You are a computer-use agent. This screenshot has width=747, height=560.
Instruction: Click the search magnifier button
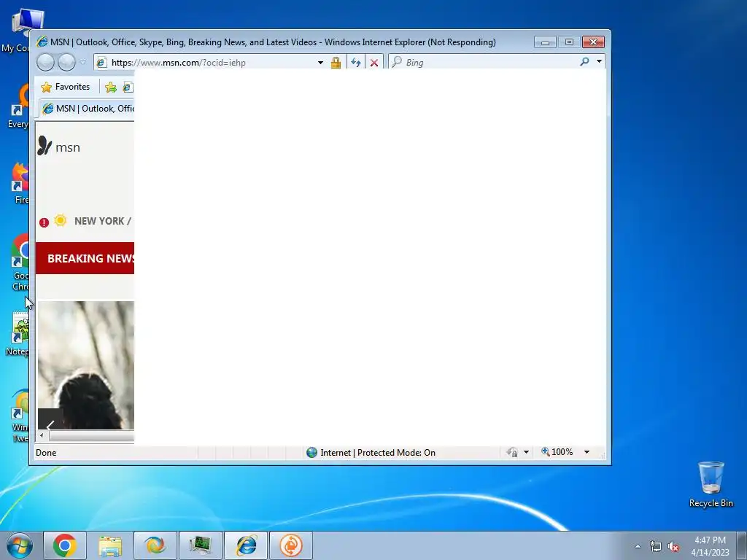pyautogui.click(x=584, y=62)
